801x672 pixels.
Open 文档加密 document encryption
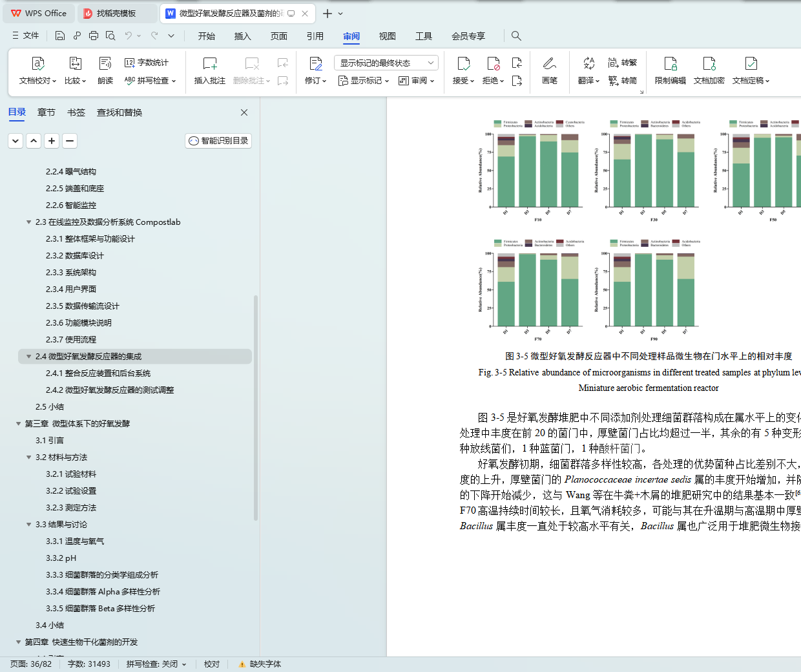[709, 71]
